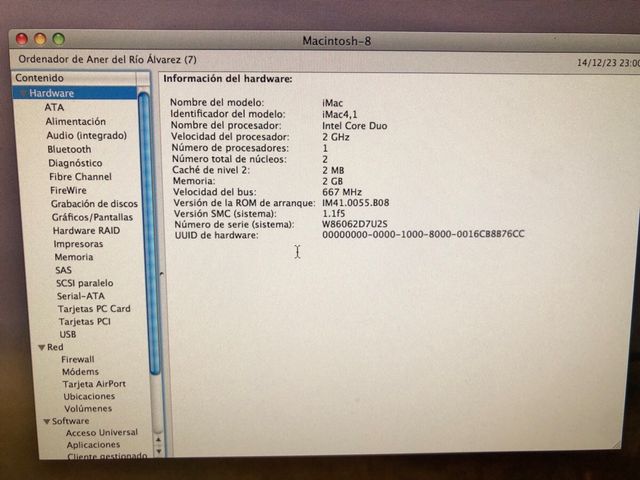Select Audio (integrado) item
640x480 pixels.
pos(87,136)
